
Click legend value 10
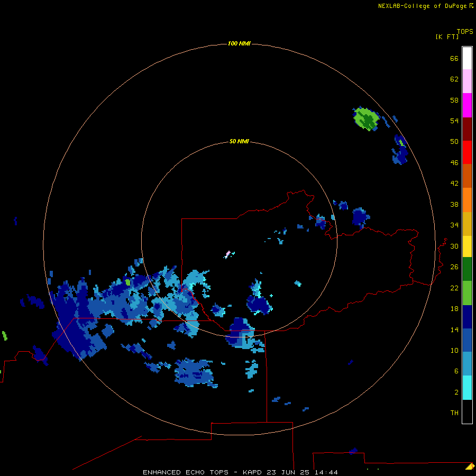pyautogui.click(x=454, y=350)
